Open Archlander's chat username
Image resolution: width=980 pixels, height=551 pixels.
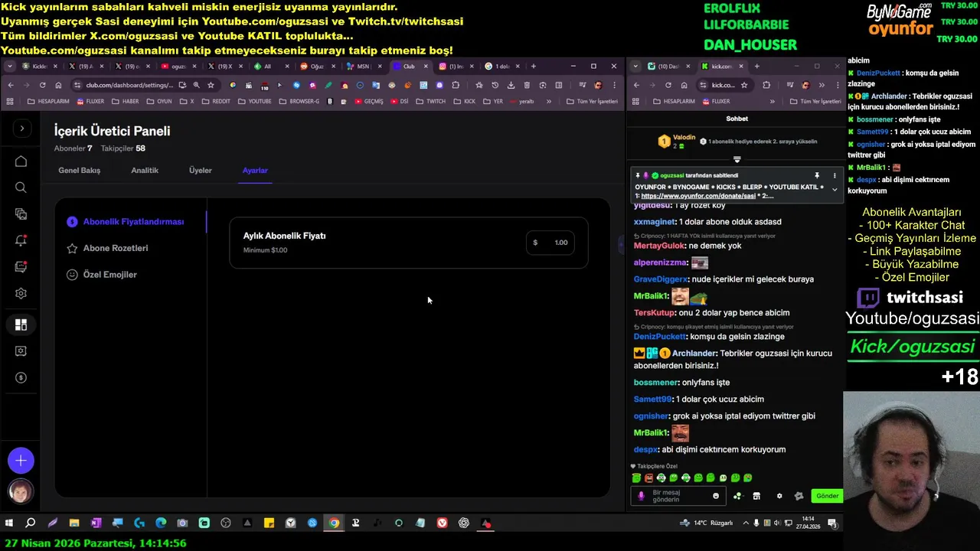[694, 354]
